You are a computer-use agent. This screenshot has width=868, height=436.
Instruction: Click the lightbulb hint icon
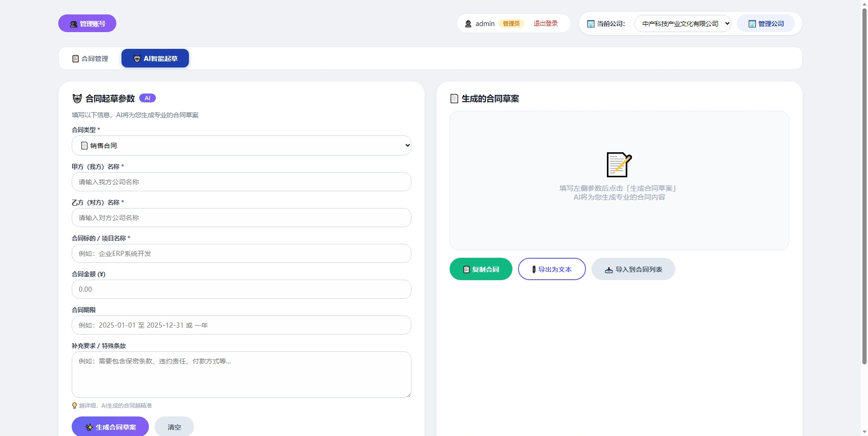pos(74,406)
